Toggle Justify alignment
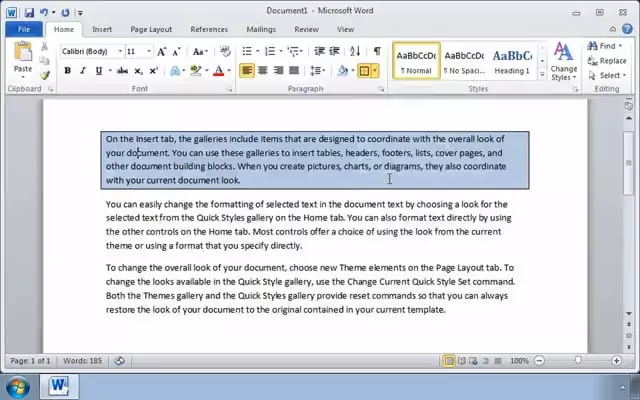The image size is (640, 400). 294,71
